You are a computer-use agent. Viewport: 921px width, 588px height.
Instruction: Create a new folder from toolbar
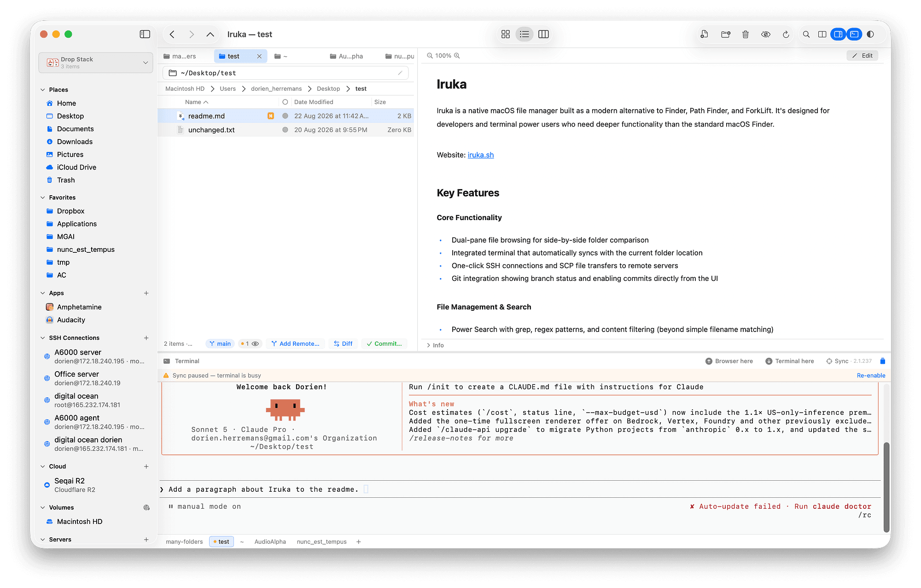pyautogui.click(x=726, y=34)
